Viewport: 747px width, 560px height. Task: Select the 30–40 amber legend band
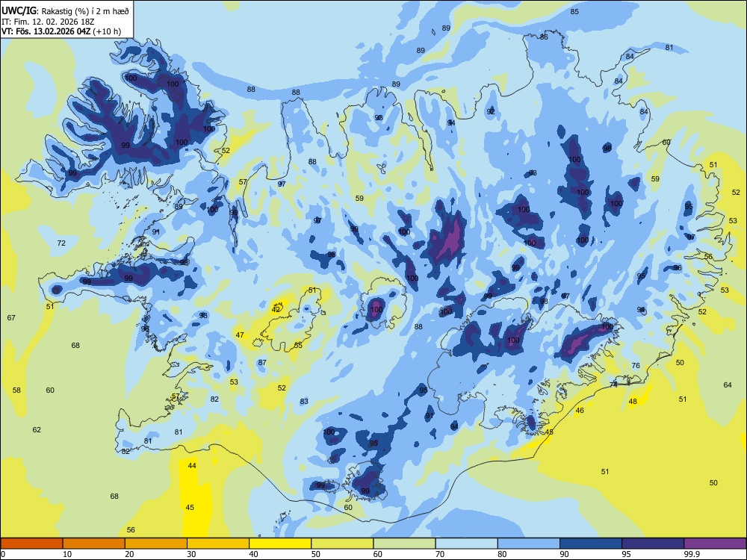pos(218,544)
